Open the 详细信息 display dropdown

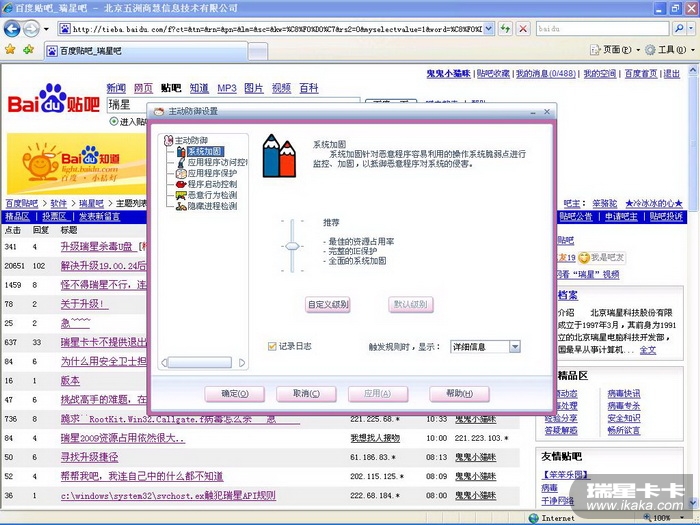[x=515, y=346]
